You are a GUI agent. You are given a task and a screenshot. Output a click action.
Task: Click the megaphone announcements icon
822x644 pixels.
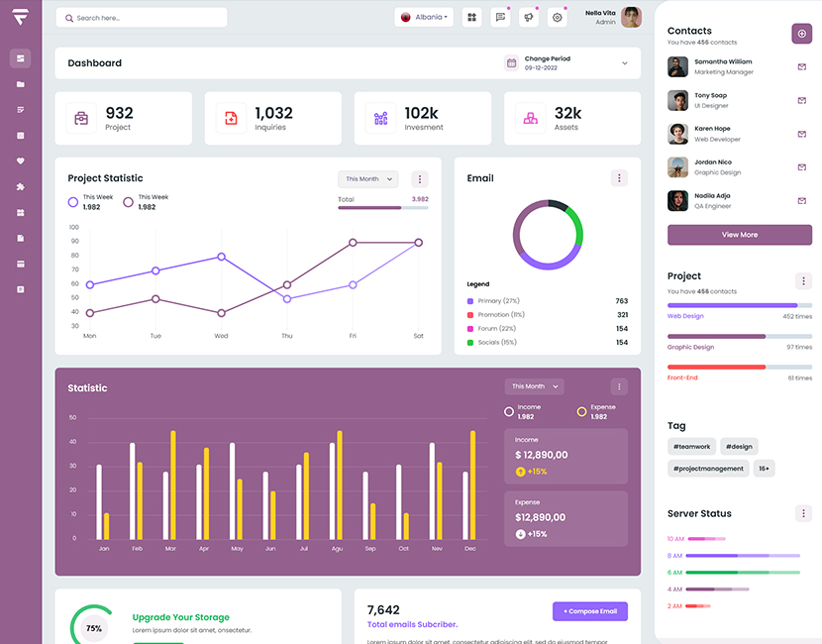point(529,17)
